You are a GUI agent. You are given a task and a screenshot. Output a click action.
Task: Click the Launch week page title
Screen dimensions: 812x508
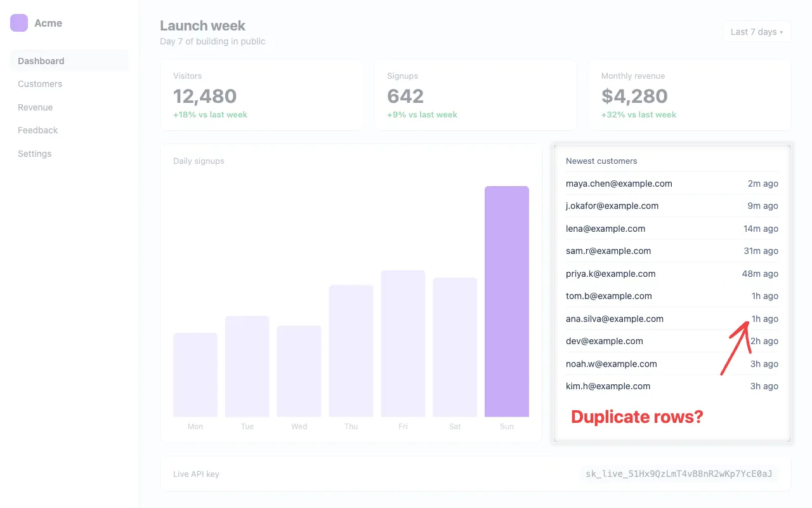click(203, 26)
